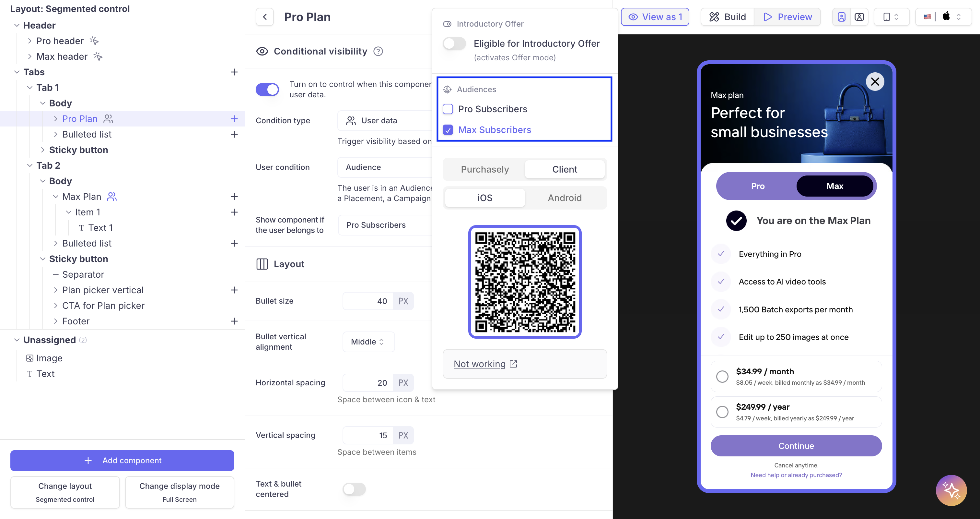Click the plus icon on Footer row
This screenshot has height=519, width=980.
[x=234, y=321]
